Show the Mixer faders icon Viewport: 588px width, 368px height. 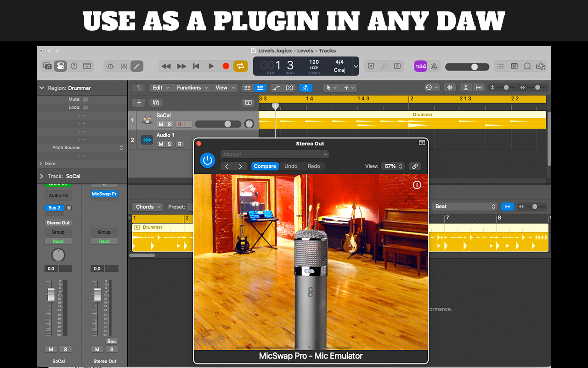(124, 66)
